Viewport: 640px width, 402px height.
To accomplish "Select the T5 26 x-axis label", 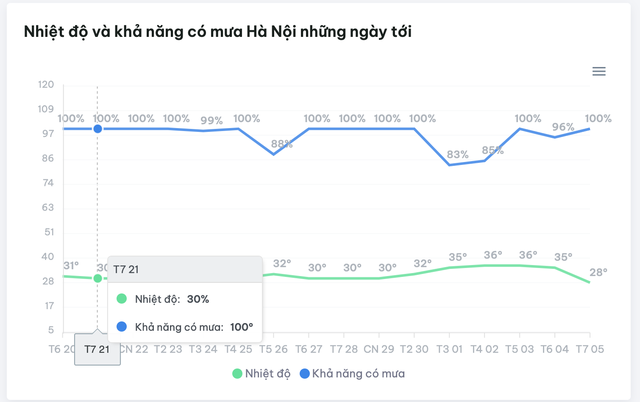I will pyautogui.click(x=273, y=349).
